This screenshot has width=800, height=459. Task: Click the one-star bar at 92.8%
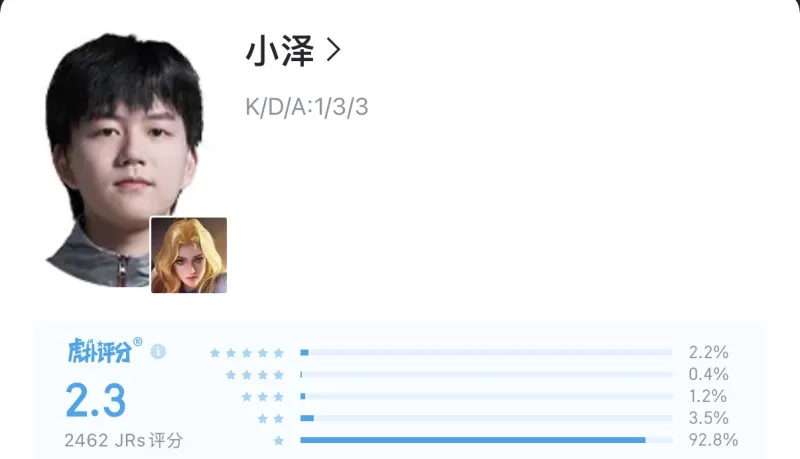486,440
